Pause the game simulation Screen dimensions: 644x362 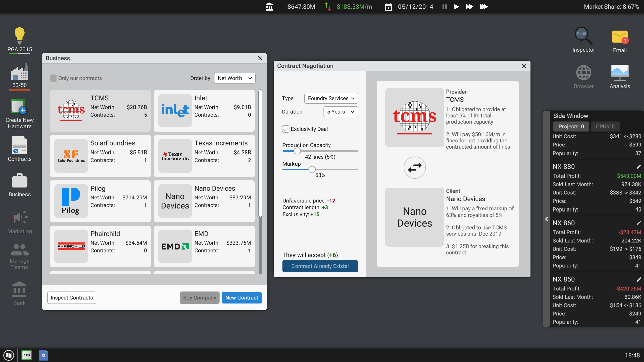(444, 7)
